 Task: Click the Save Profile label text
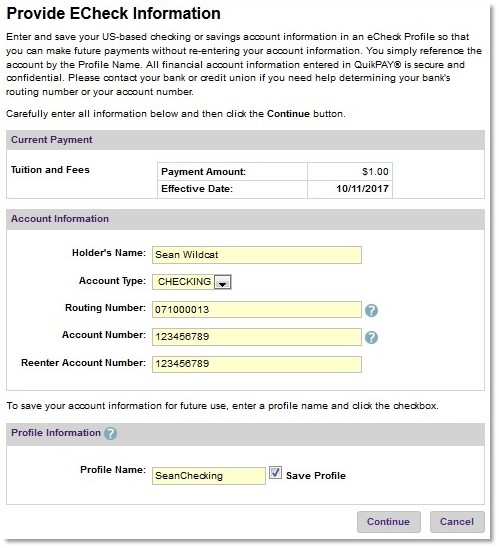click(316, 476)
